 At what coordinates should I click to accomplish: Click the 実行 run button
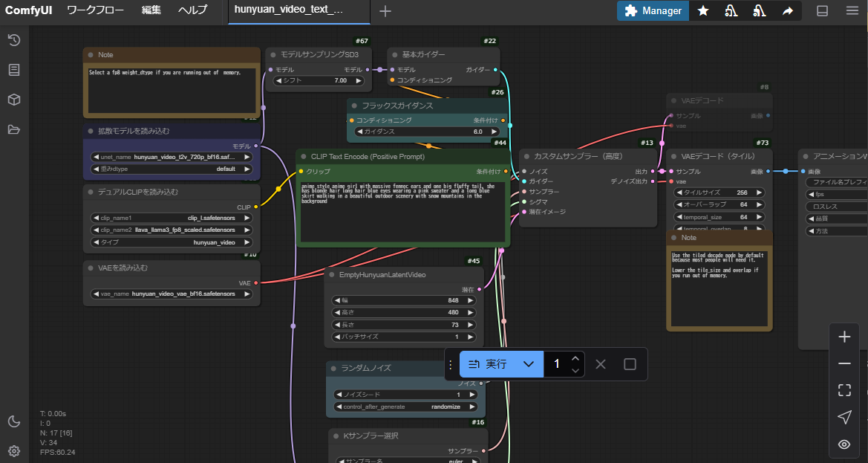487,364
